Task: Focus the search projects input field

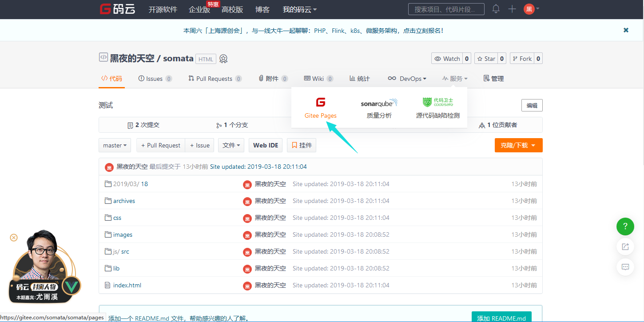Action: pos(446,9)
